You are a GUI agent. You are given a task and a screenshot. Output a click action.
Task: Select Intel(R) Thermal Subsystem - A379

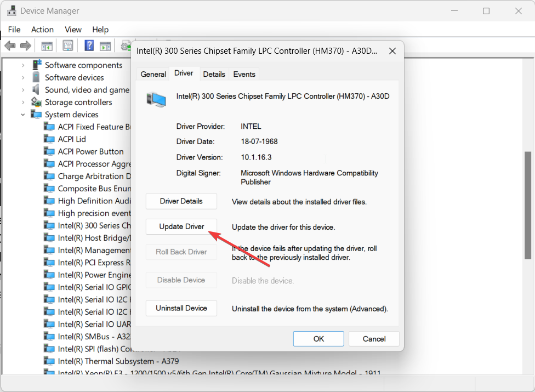112,361
